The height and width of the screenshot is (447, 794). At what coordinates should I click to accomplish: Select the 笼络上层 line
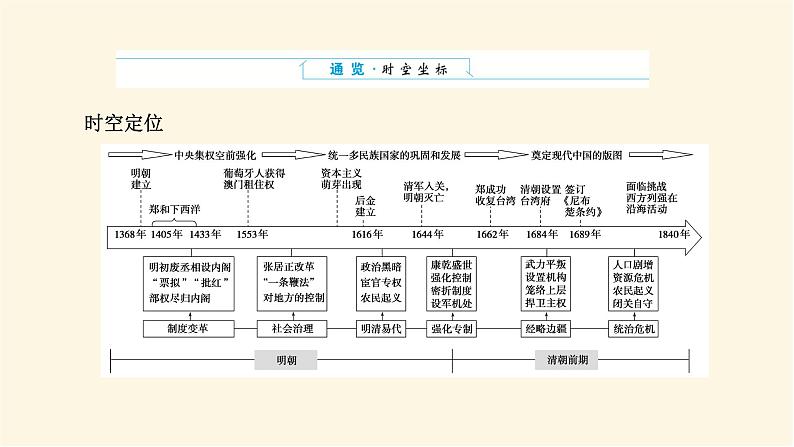click(546, 291)
